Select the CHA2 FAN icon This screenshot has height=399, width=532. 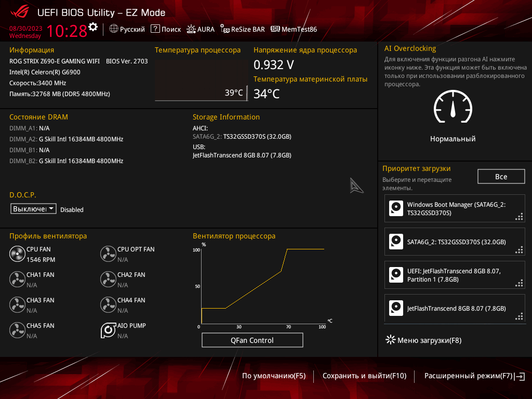click(108, 279)
